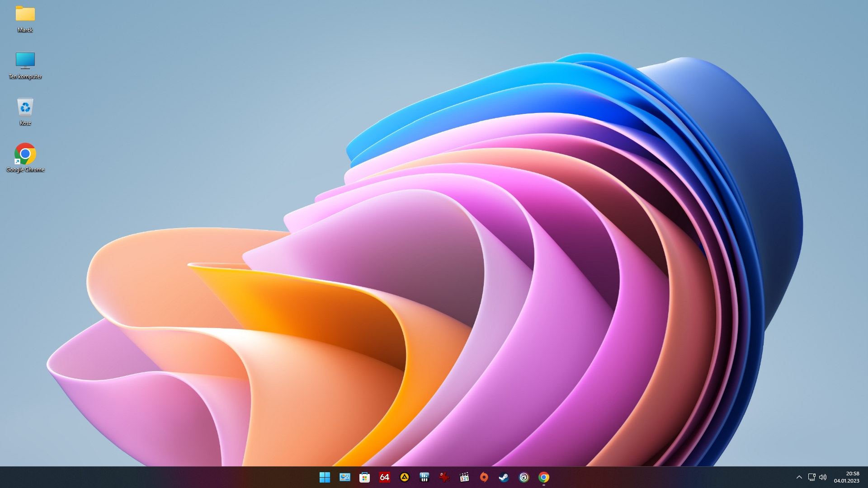868x488 pixels.
Task: Expand the hidden system tray icons chevron
Action: tap(799, 477)
